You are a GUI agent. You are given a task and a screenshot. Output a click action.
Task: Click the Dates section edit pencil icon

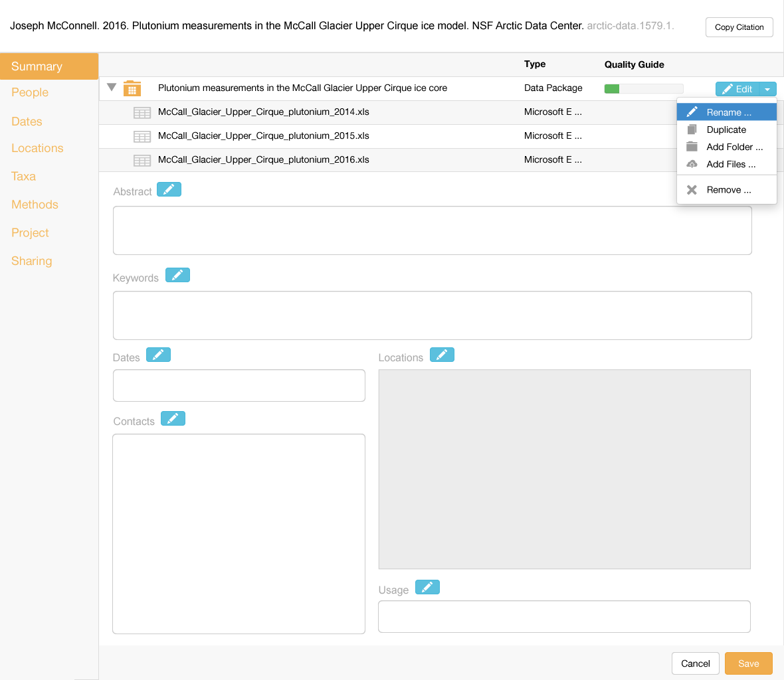click(158, 355)
